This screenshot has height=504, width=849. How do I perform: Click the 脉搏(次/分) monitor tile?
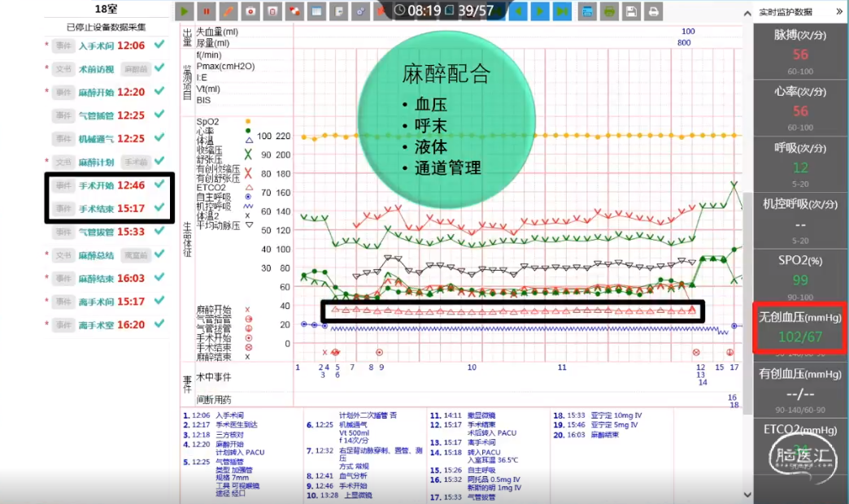pos(800,51)
